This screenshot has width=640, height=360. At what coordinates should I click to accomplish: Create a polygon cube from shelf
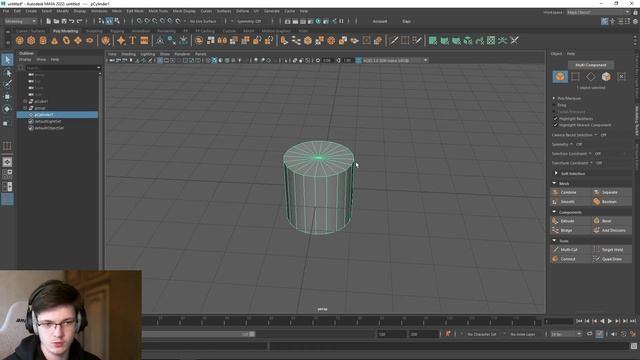click(31, 40)
